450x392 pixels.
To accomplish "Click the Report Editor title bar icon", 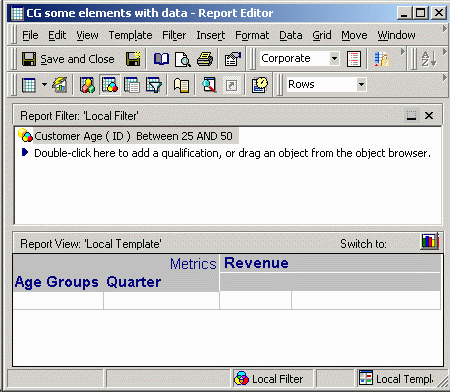I will [x=17, y=13].
